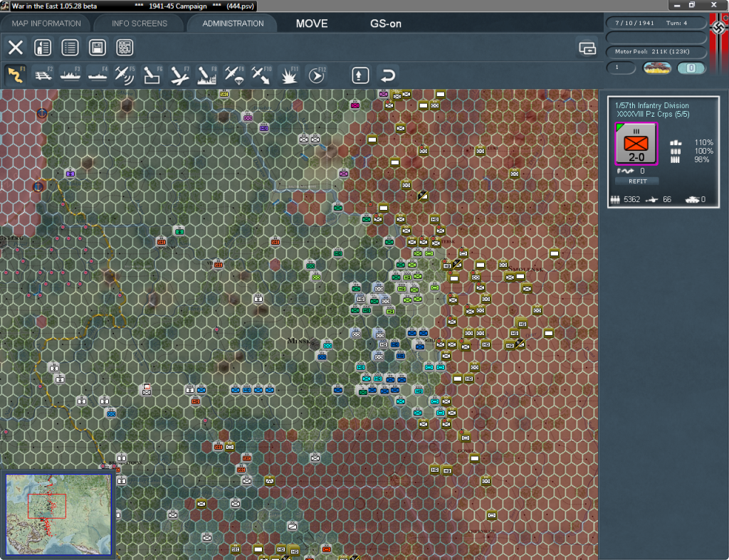729x560 pixels.
Task: Click the tank picture weather indicator
Action: [657, 68]
